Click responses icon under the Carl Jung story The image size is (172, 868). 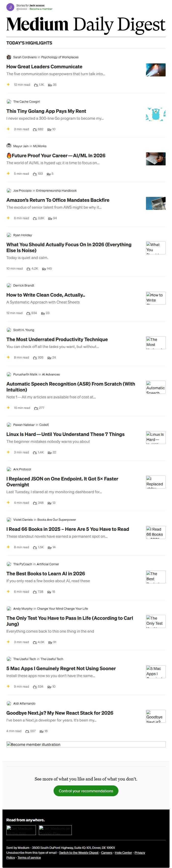click(50, 643)
